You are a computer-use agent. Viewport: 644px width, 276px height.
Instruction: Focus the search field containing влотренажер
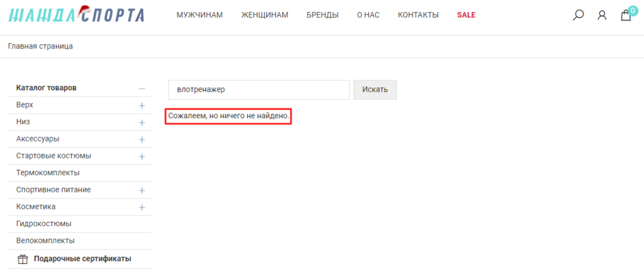pos(258,89)
